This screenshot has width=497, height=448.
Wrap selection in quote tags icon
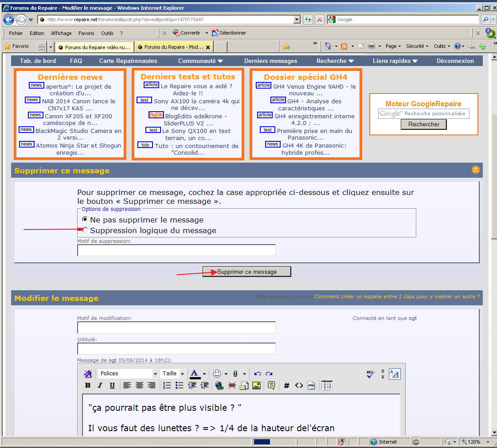[x=271, y=386]
